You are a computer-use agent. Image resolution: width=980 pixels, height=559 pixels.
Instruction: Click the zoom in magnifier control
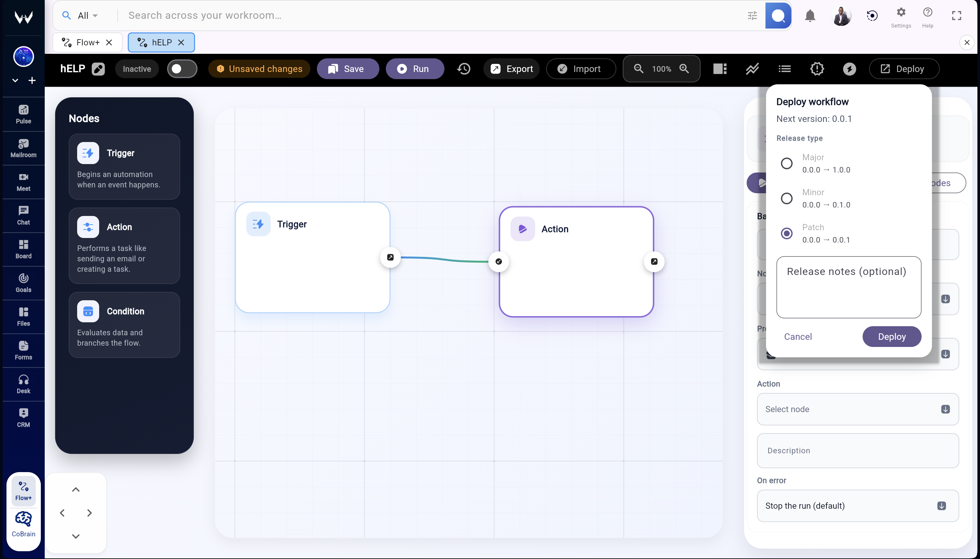(x=684, y=68)
